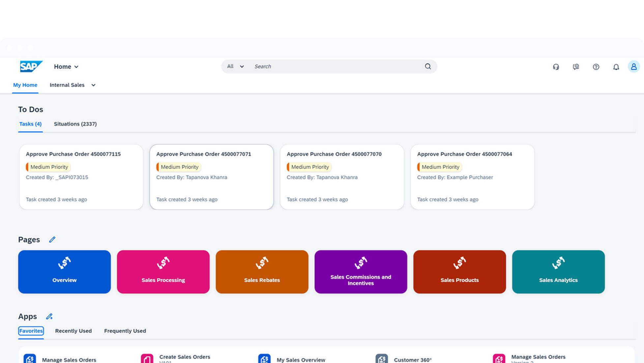
Task: Select the Frequently Used apps tab
Action: click(125, 331)
